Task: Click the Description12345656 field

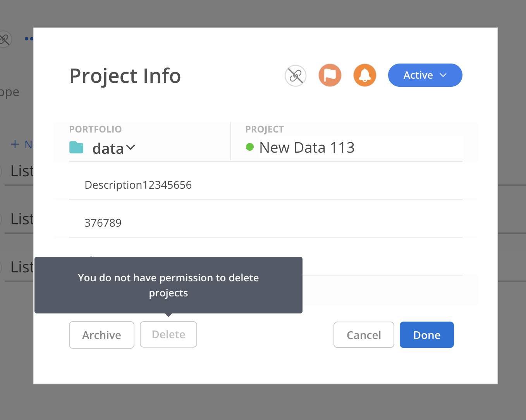Action: click(138, 185)
